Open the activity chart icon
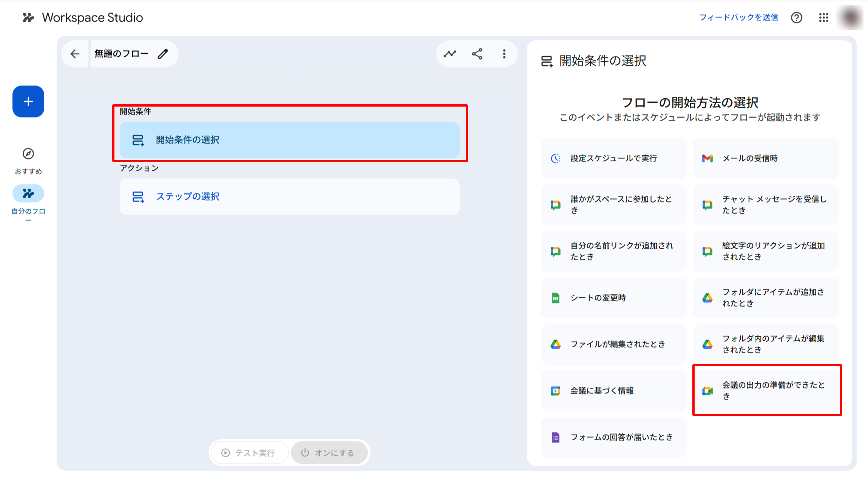868x483 pixels. [x=450, y=54]
